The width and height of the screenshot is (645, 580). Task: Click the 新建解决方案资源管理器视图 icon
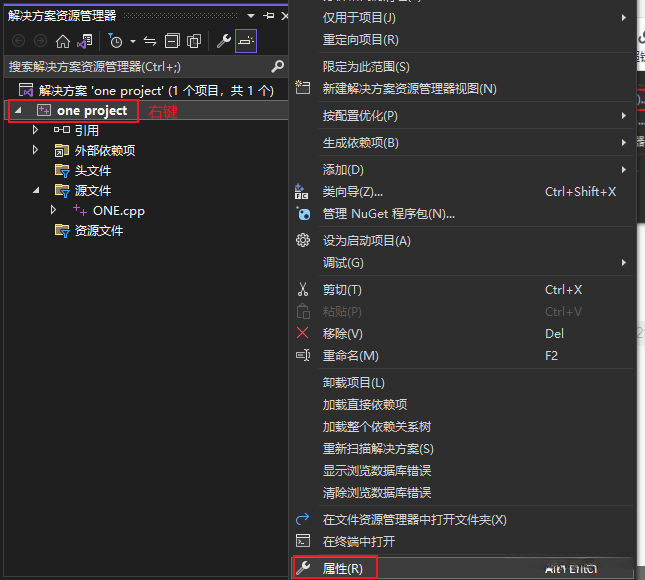pos(303,88)
